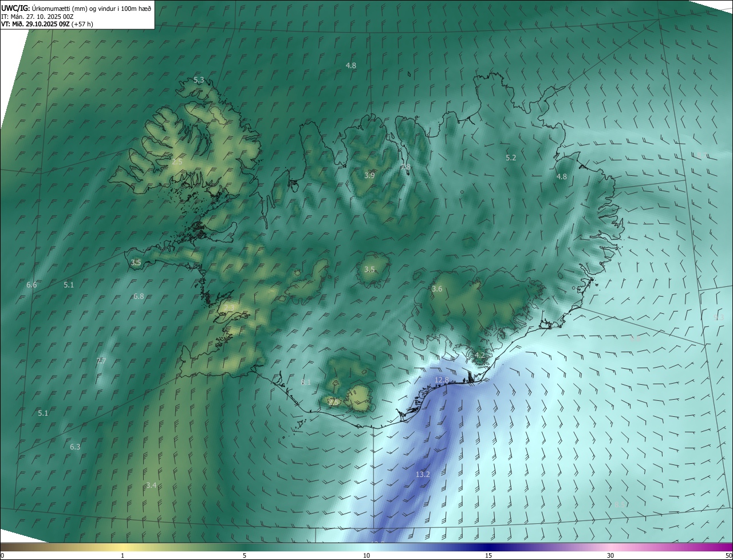Click the map value '5.3'
733x560 pixels.
[x=199, y=80]
